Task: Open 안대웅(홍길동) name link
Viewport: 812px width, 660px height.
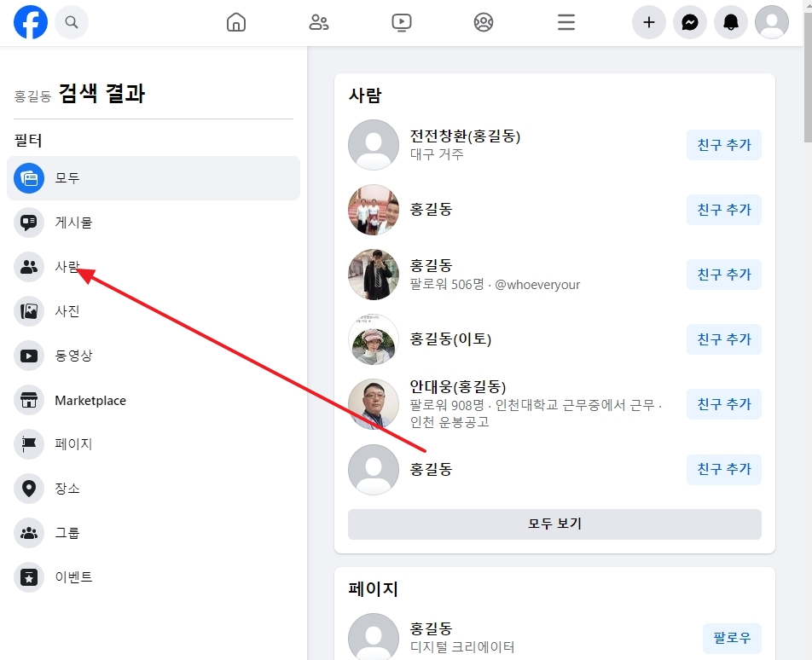Action: click(x=458, y=386)
